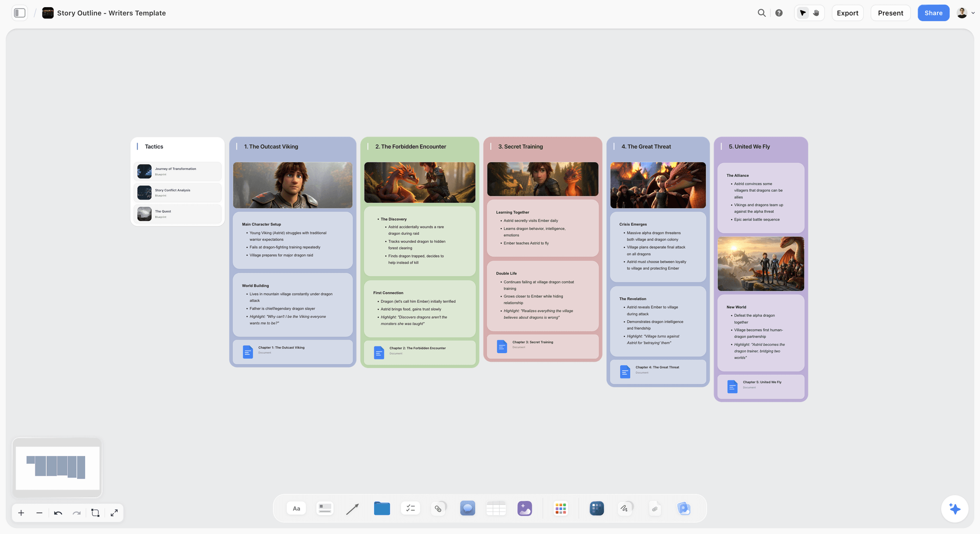The width and height of the screenshot is (980, 534).
Task: Open Story Conflict Analysis blueprint
Action: click(178, 192)
